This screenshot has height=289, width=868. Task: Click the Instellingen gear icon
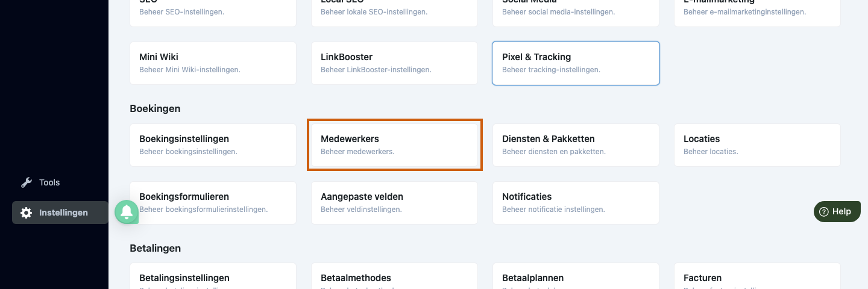coord(26,213)
